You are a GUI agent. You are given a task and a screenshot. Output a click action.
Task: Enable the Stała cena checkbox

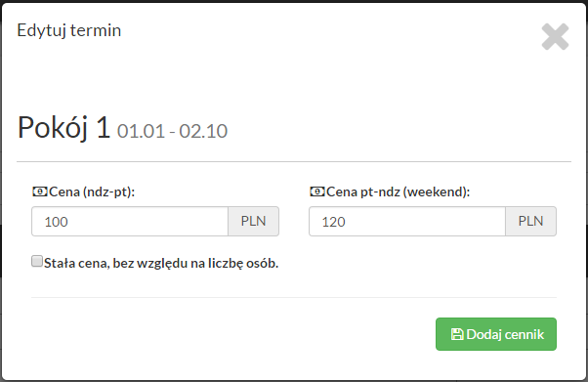pyautogui.click(x=37, y=261)
